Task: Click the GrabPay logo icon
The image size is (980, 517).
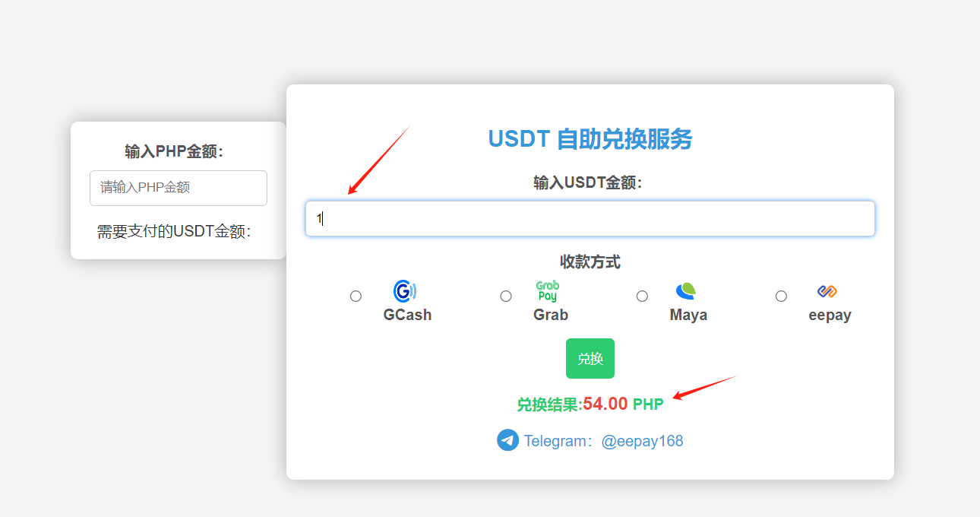Action: tap(547, 291)
